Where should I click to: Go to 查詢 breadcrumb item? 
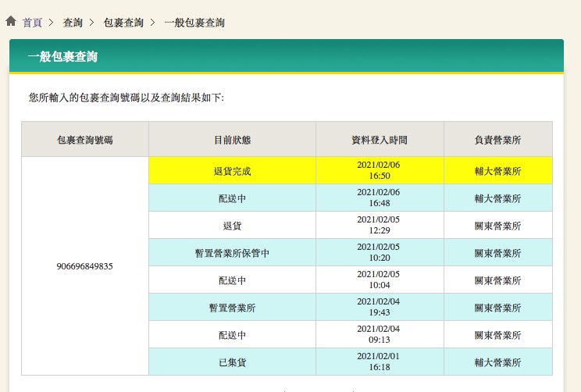point(73,23)
